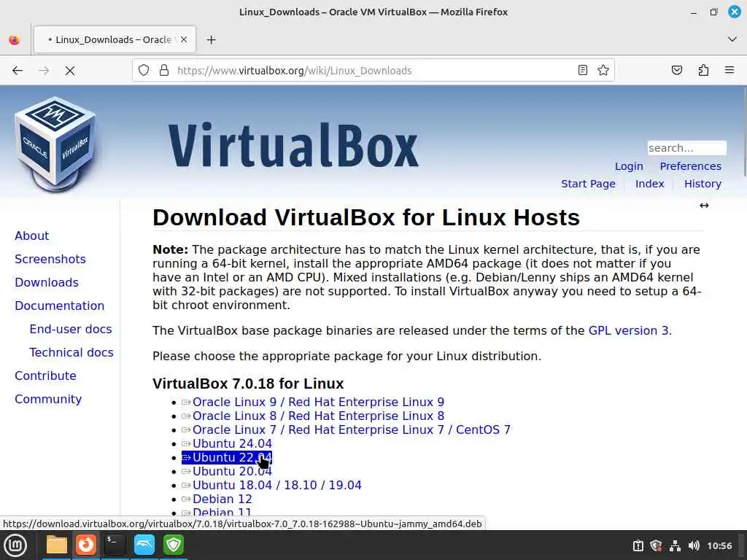Open the clock showing 10:56

tap(719, 545)
